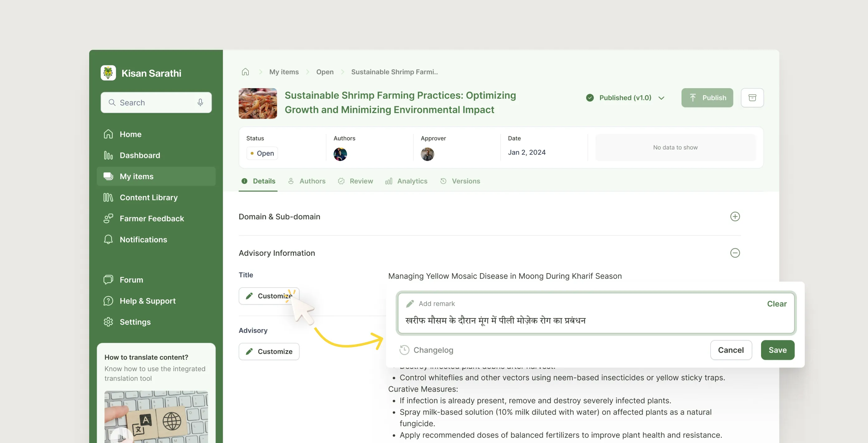Expand the Domain & Sub-domain section

coord(735,217)
